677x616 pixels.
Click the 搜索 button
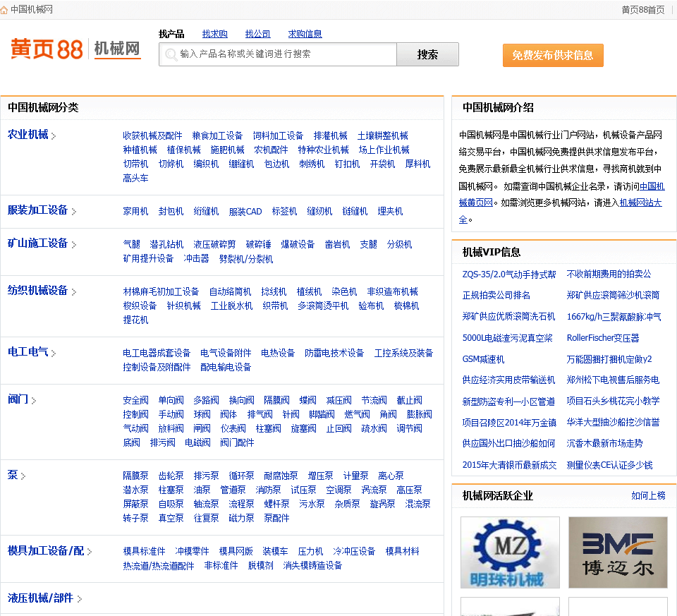tap(427, 54)
